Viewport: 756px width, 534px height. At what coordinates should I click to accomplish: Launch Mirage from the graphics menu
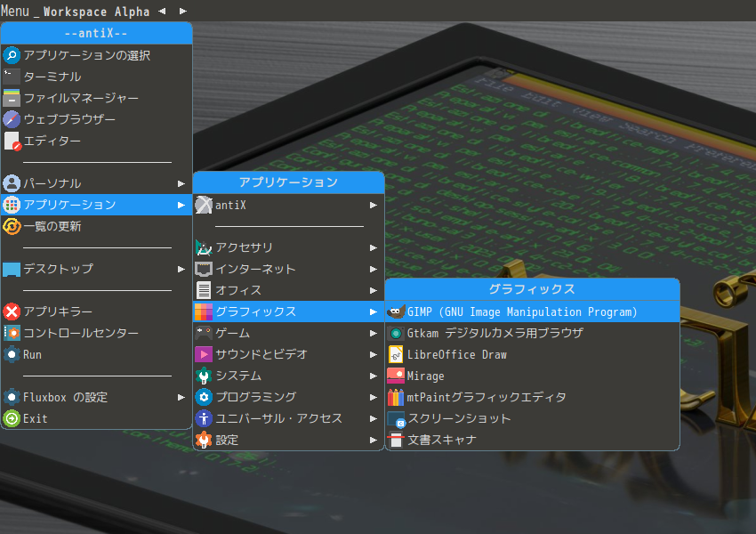coord(532,376)
